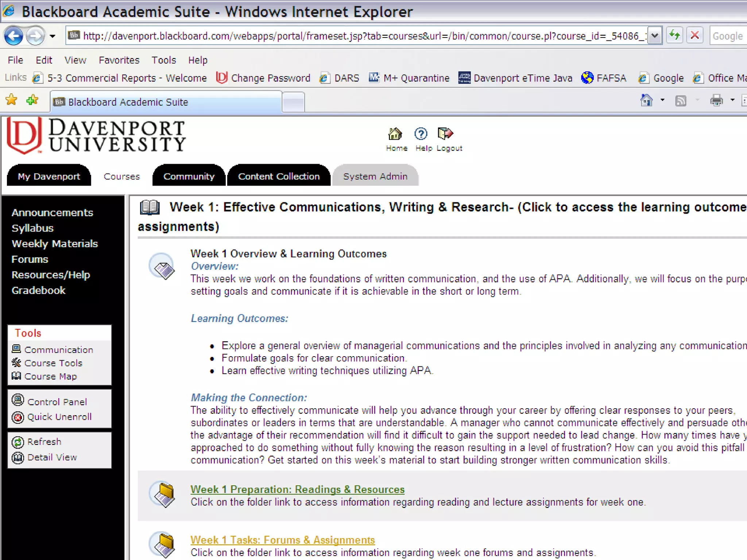Open the Help question mark icon
Screen dimensions: 747x560
click(421, 134)
